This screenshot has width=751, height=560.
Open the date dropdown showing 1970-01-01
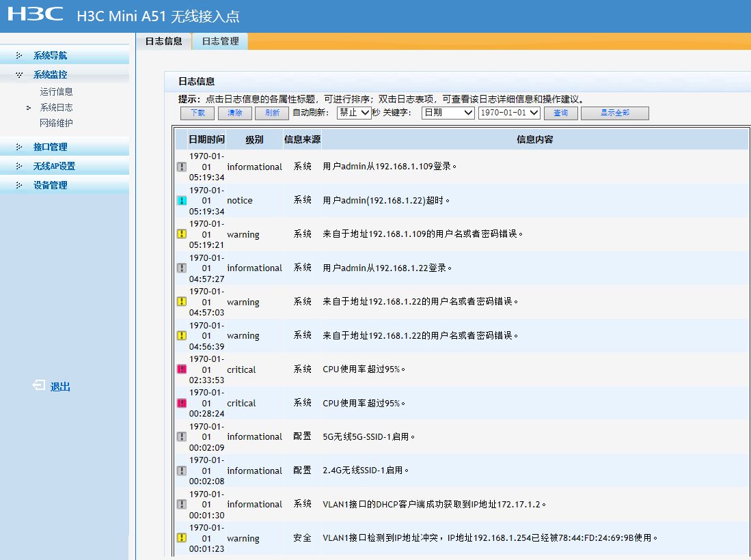(x=509, y=113)
